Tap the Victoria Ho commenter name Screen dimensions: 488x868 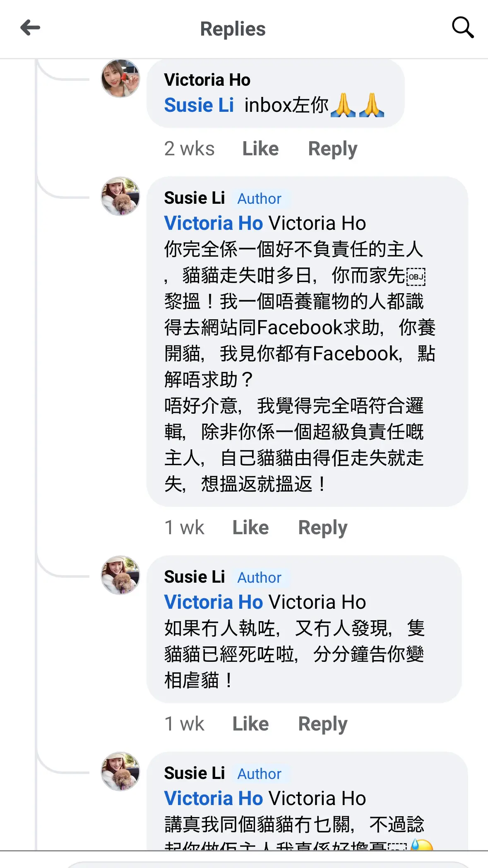[207, 80]
